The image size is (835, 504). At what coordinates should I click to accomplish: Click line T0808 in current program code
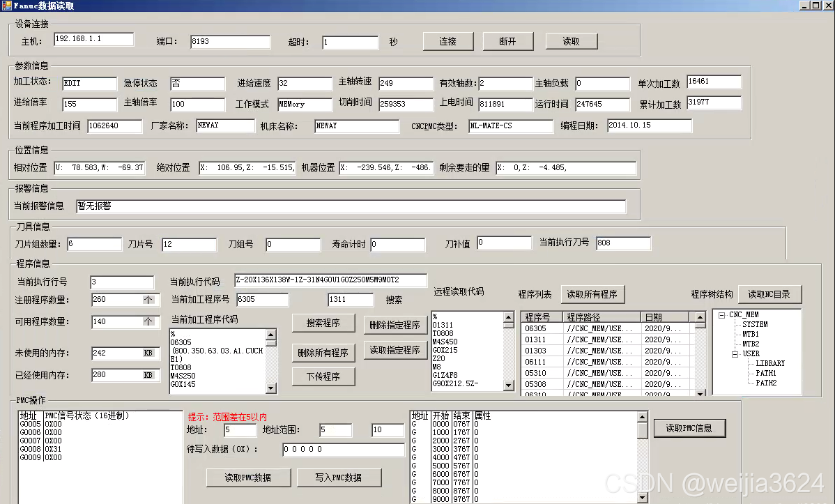tap(181, 367)
